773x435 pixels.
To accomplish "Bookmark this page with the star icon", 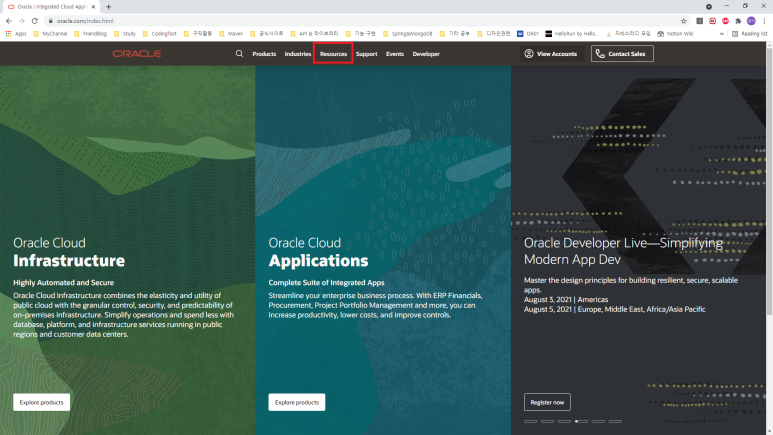I will 683,21.
